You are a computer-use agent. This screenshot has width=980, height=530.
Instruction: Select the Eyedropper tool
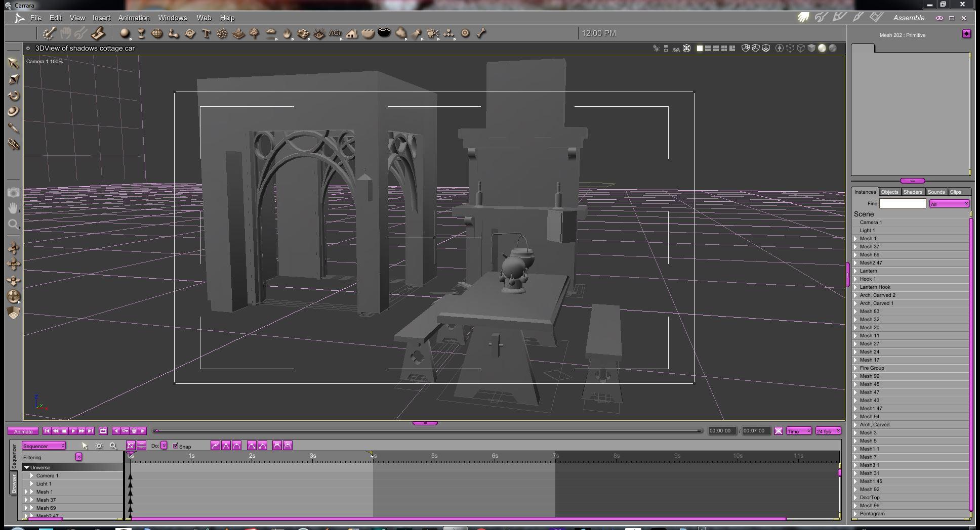(x=14, y=128)
